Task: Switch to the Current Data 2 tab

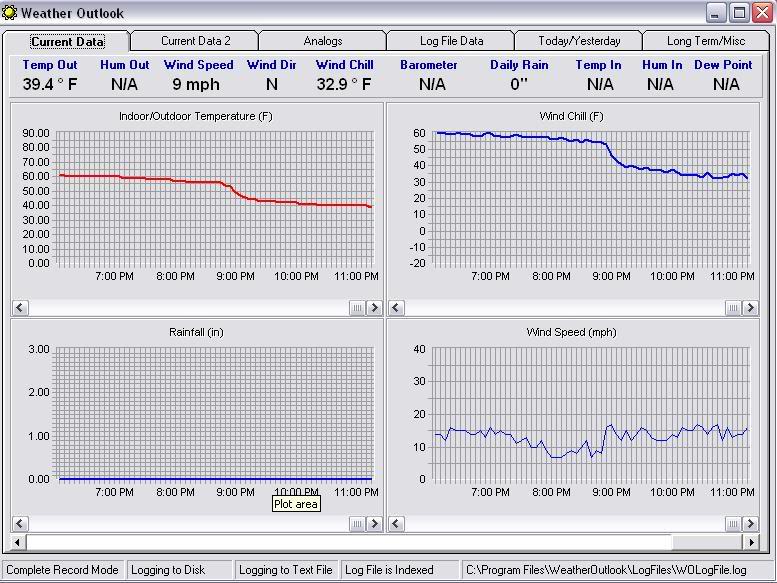Action: [x=195, y=41]
